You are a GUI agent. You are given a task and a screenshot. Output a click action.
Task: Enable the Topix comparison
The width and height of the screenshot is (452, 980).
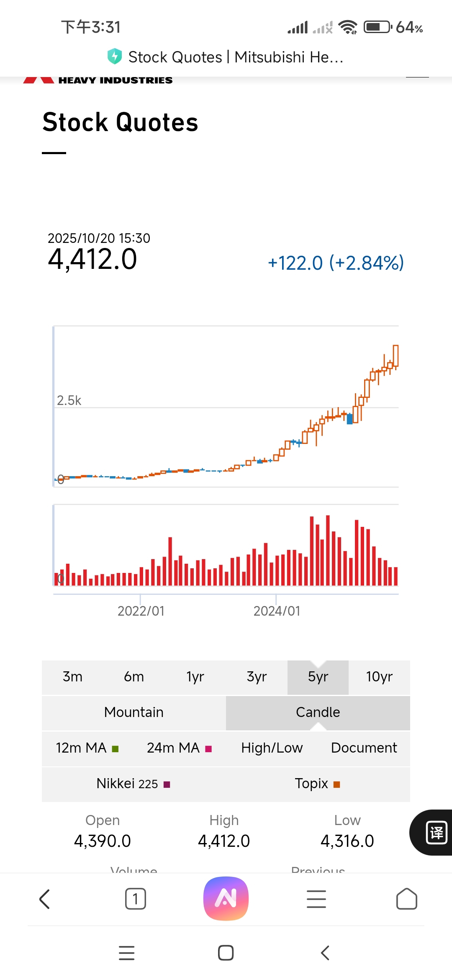318,784
